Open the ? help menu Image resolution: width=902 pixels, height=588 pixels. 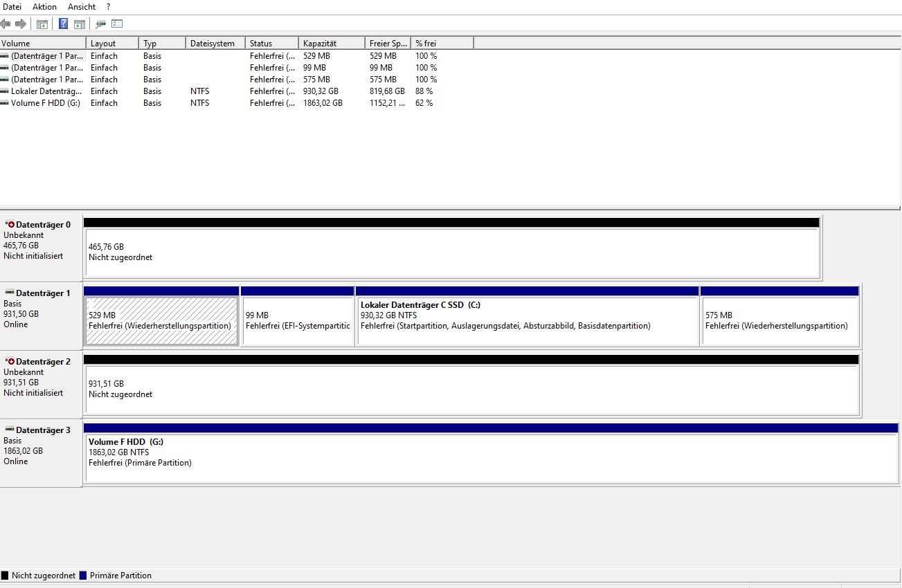point(108,6)
